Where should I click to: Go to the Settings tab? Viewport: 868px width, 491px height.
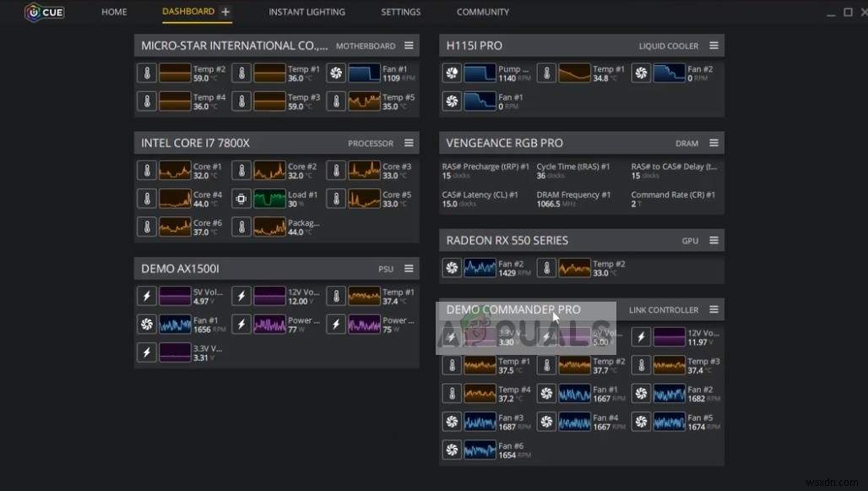click(x=401, y=12)
